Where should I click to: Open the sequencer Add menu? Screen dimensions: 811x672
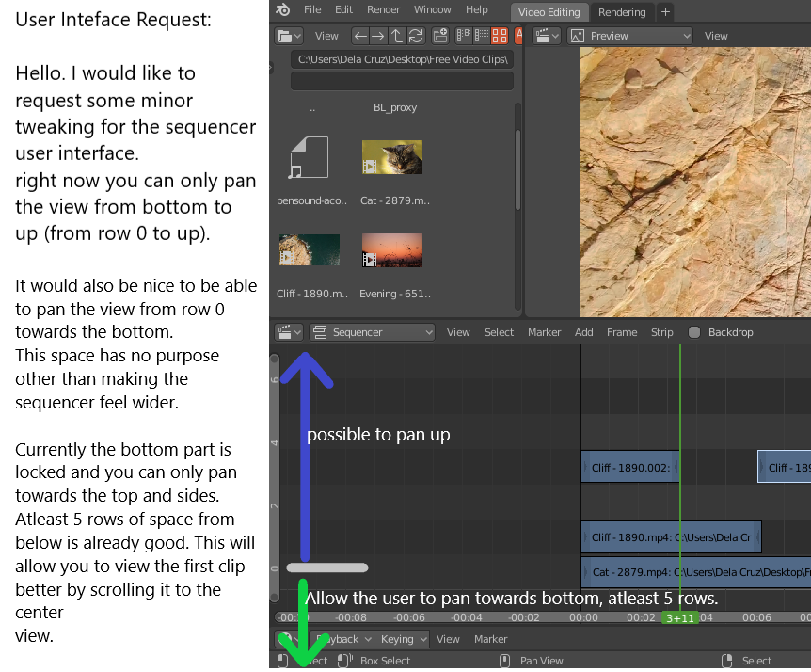coord(583,332)
